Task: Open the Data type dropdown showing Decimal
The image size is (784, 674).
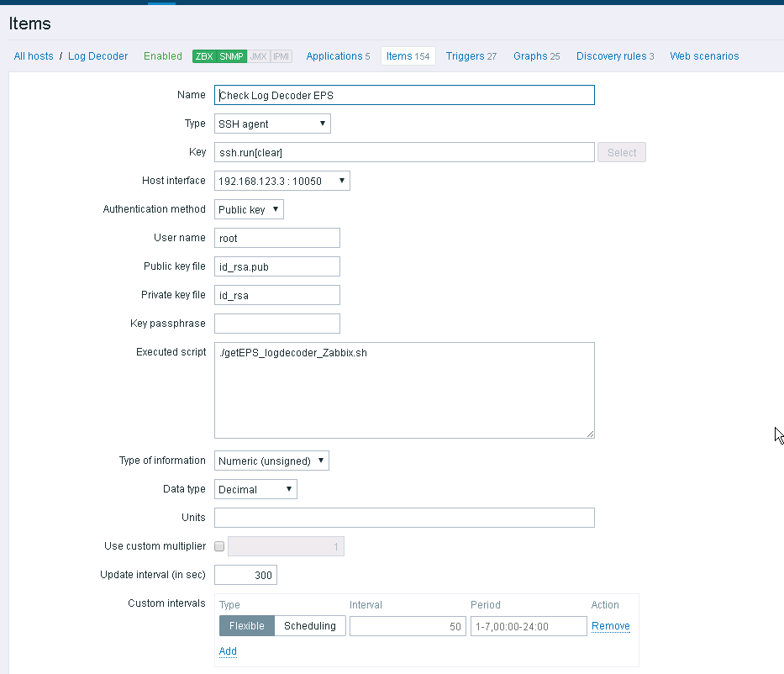Action: pos(255,488)
